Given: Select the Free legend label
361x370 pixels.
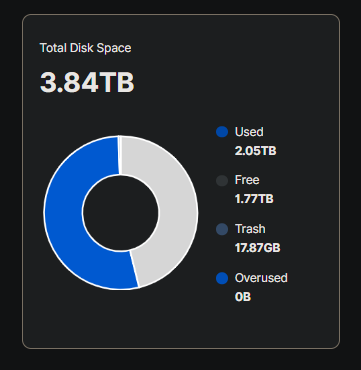Looking at the screenshot, I should tap(247, 180).
